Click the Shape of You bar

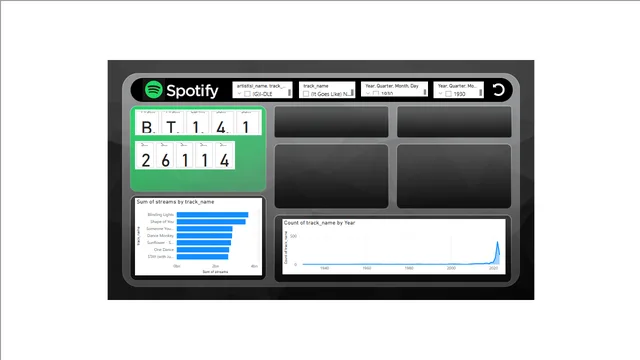[211, 222]
